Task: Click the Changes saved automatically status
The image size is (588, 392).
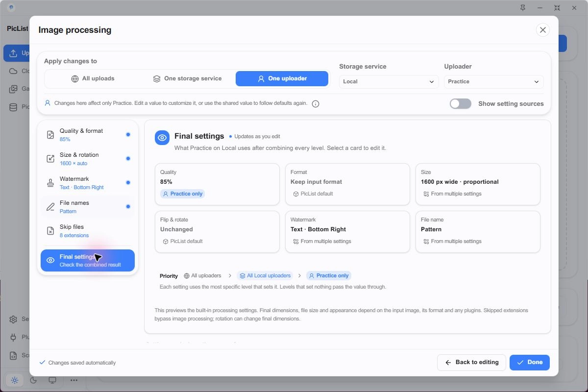Action: click(77, 363)
